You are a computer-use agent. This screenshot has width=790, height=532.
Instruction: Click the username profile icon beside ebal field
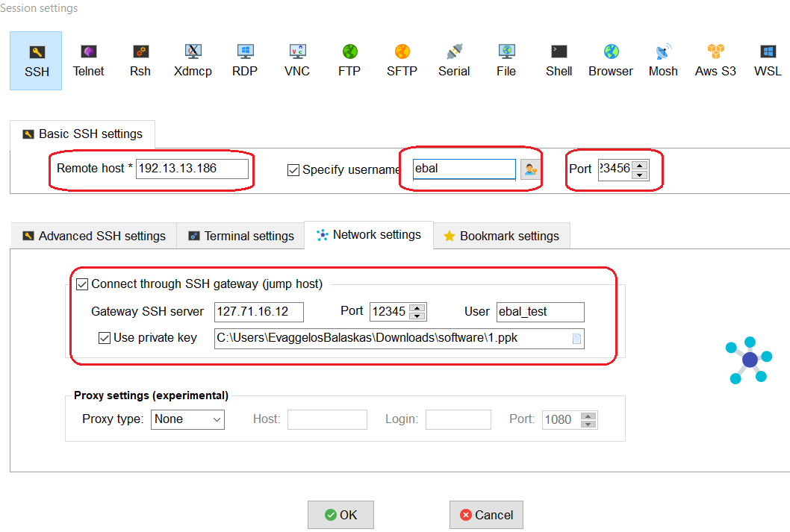tap(530, 169)
